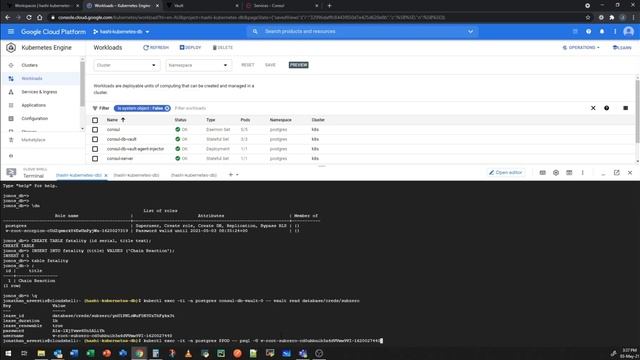640x360 pixels.
Task: Expand the search bar dropdown arrow
Action: [471, 31]
